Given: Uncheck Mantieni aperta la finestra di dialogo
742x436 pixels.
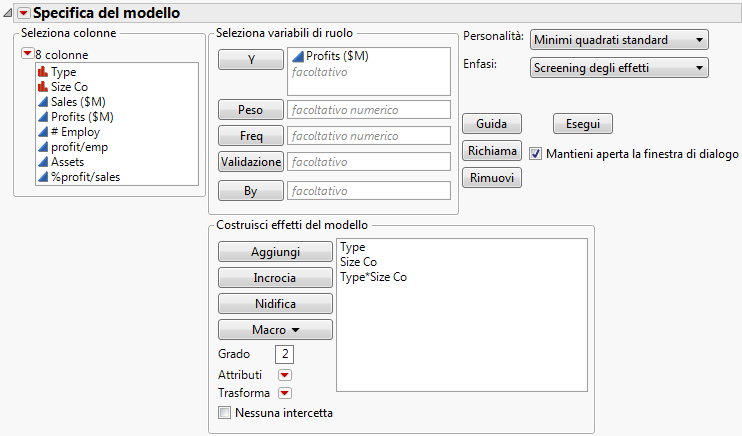Looking at the screenshot, I should click(x=536, y=154).
